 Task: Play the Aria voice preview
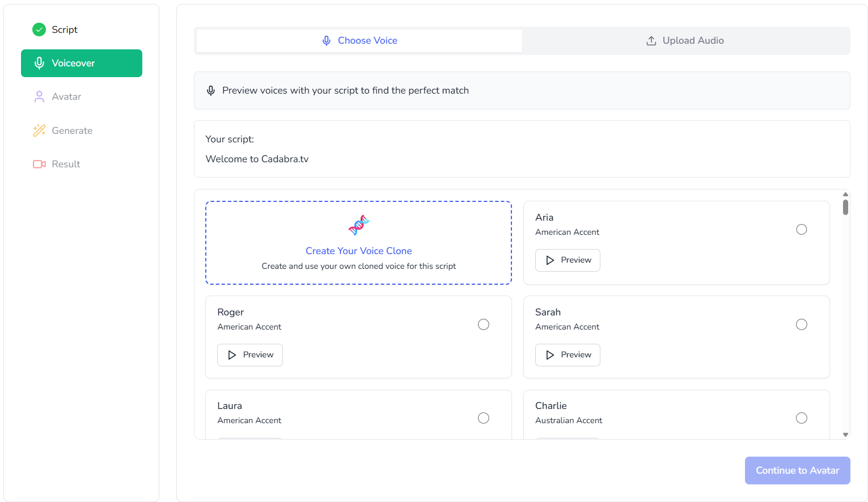[x=568, y=260]
